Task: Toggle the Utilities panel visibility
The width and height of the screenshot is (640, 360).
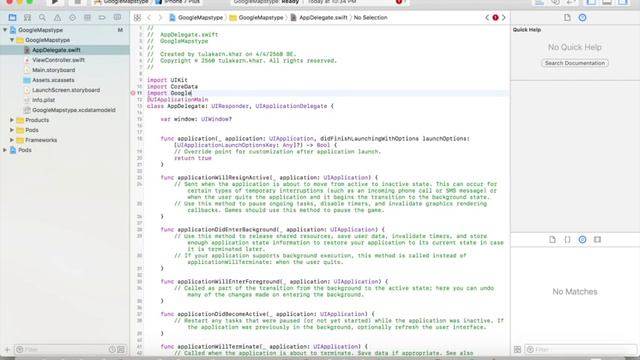Action: tap(623, 2)
